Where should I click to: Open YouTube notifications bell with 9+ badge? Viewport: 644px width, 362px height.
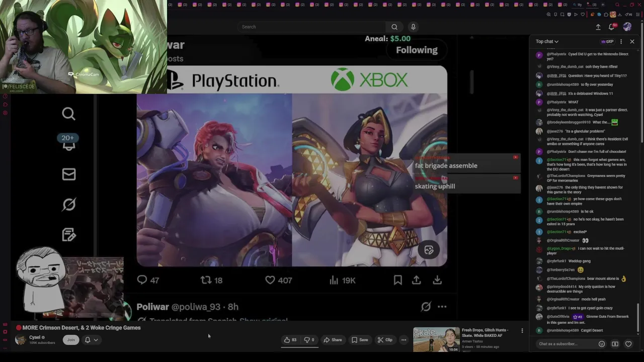tap(612, 27)
